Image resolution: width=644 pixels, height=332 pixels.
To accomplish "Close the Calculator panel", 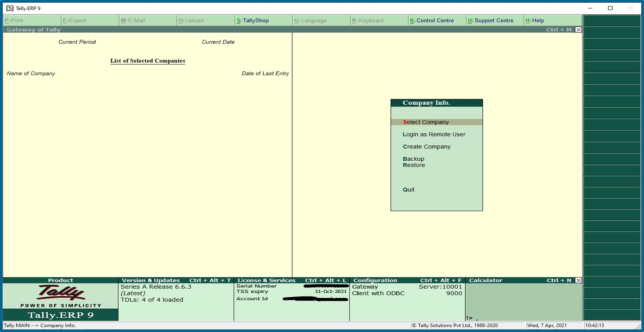I will coord(578,280).
